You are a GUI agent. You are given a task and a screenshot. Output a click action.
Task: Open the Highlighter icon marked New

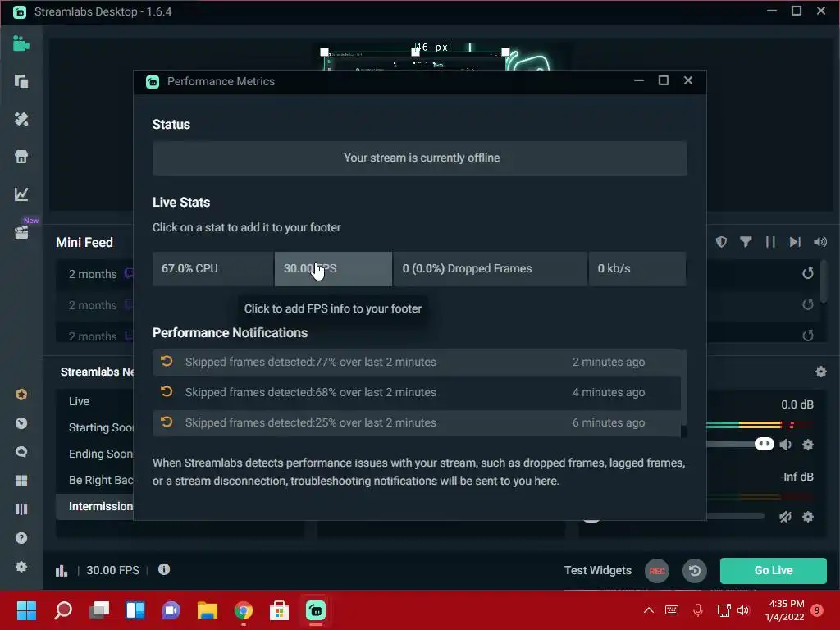click(21, 232)
